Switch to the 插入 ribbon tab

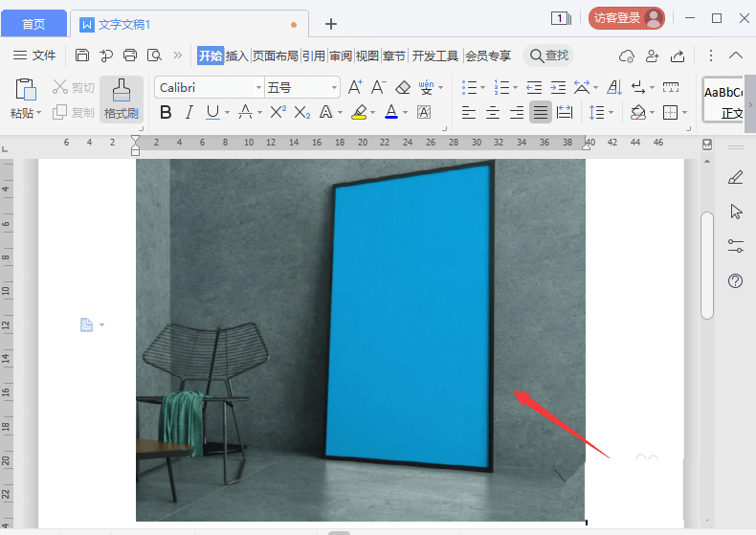236,56
